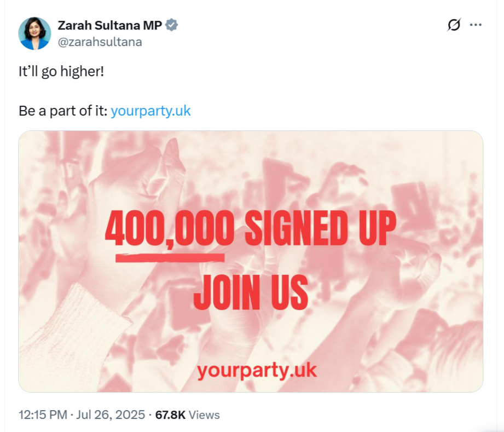Image resolution: width=504 pixels, height=432 pixels.
Task: Click the "400,000" number in the image
Action: click(x=170, y=230)
